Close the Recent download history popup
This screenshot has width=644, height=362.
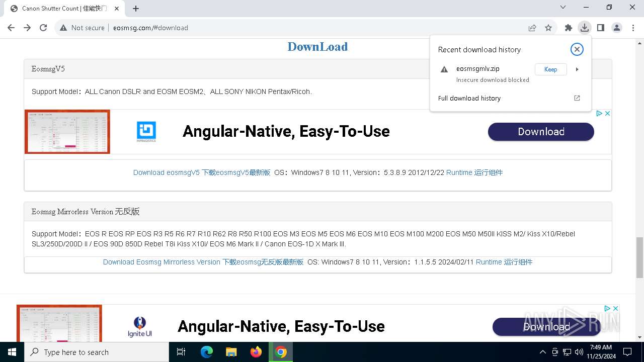coord(577,49)
